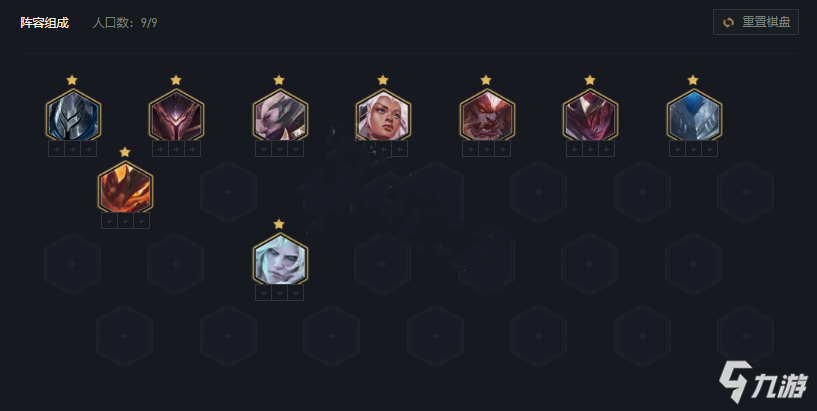Viewport: 817px width, 411px height.
Task: Click the dark purple armored champion portrait
Action: [x=176, y=115]
